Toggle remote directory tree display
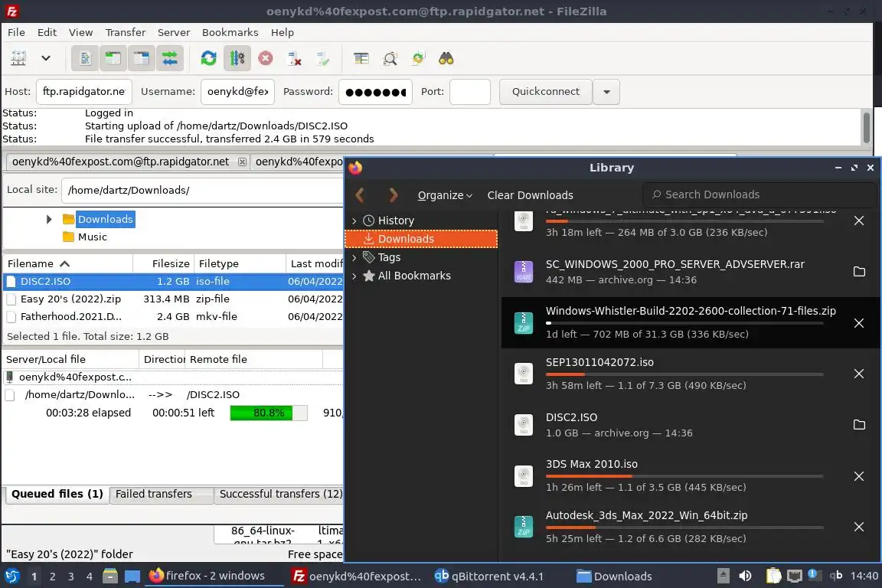The image size is (882, 588). click(141, 58)
